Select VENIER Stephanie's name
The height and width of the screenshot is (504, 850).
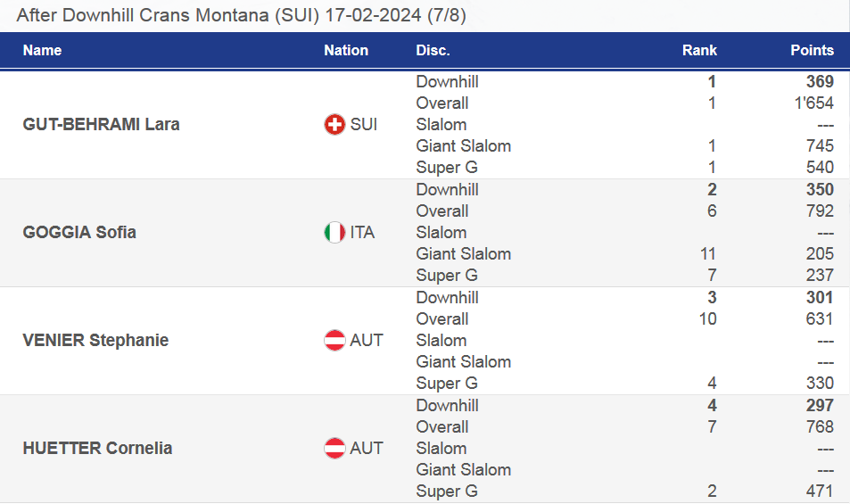click(x=95, y=341)
